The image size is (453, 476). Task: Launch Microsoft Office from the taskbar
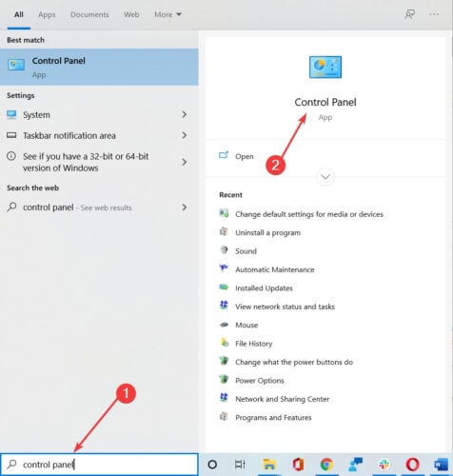pyautogui.click(x=298, y=465)
